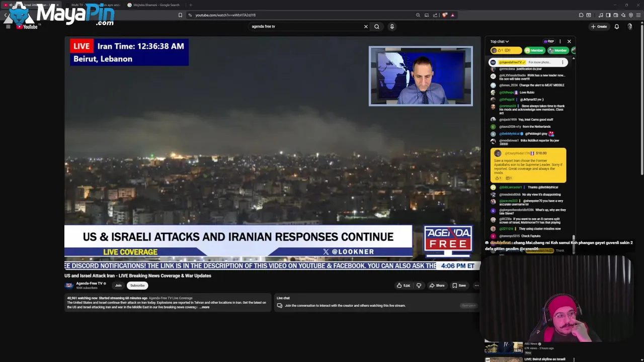Close the live chat panel

click(569, 42)
